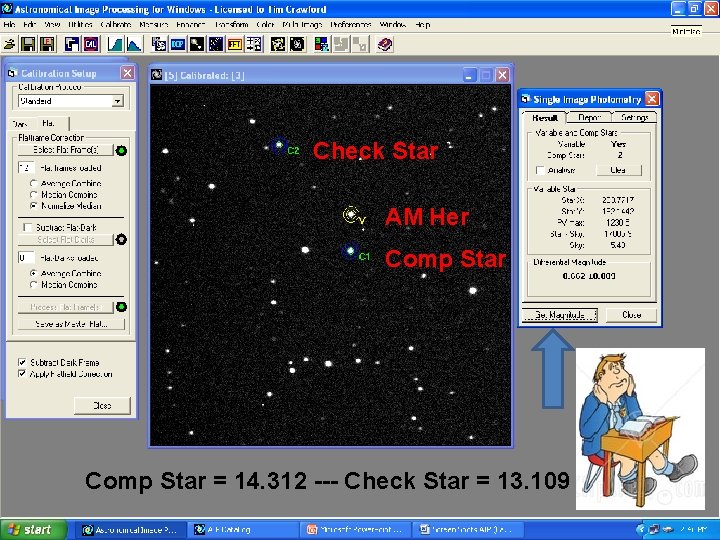Viewport: 720px width, 540px height.
Task: Switch to the Report tab in photometry window
Action: [590, 118]
